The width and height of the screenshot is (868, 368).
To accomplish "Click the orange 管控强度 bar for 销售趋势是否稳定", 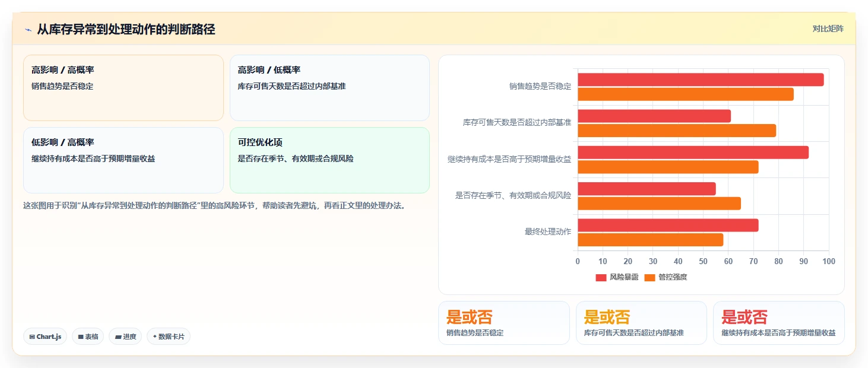I will tap(686, 94).
